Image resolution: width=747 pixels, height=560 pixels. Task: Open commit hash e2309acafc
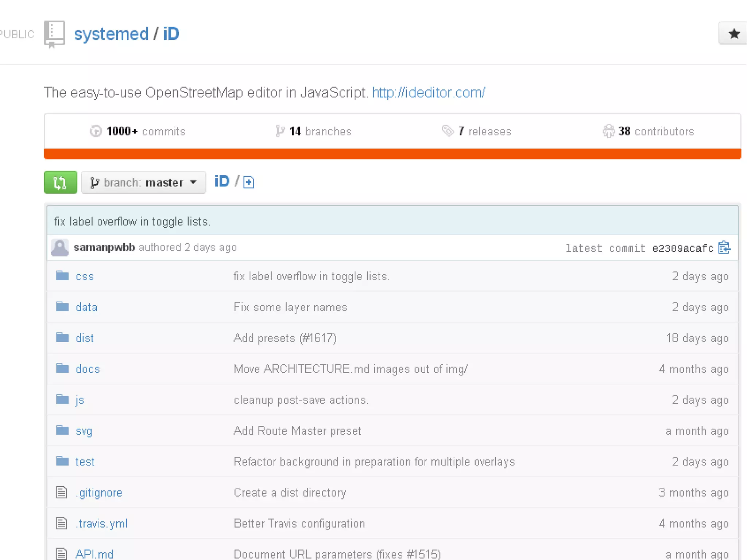point(682,248)
